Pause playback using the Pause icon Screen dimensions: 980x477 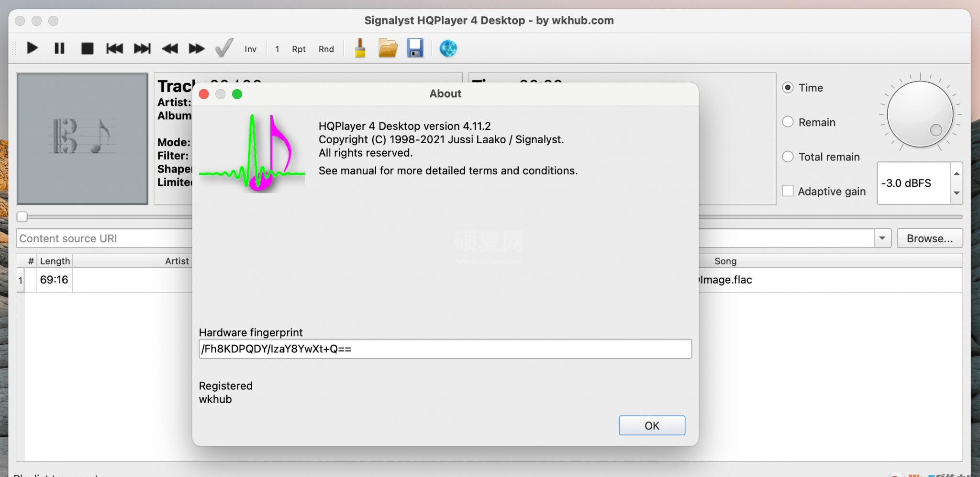pos(59,48)
